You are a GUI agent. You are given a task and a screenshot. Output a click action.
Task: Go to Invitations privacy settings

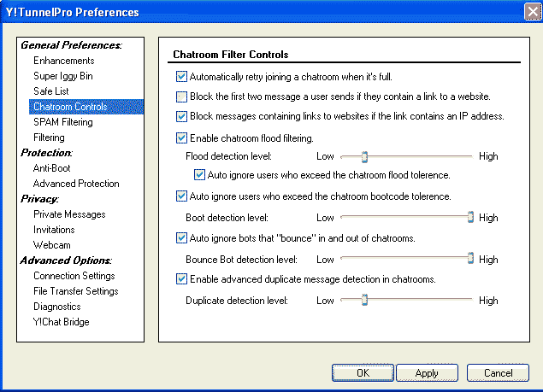54,230
